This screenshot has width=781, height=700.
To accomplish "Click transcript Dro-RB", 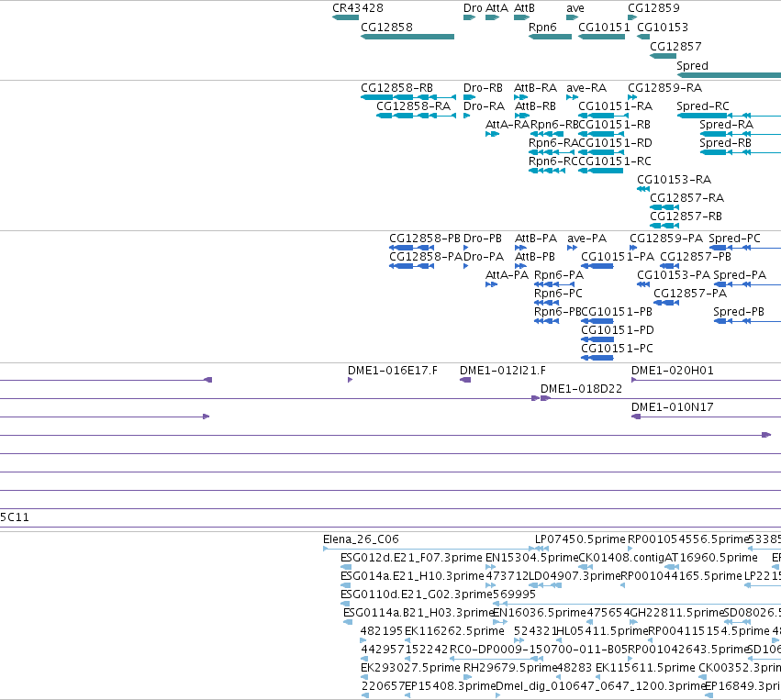I will [470, 97].
